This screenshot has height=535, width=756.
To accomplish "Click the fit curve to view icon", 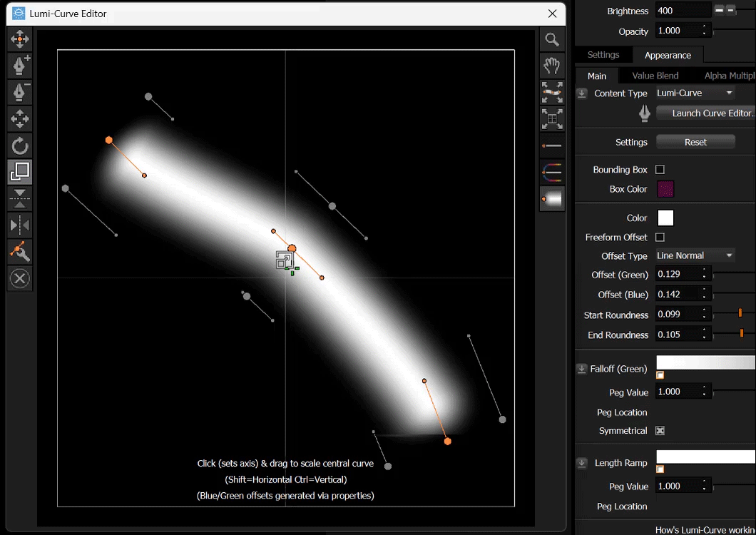I will tap(552, 92).
